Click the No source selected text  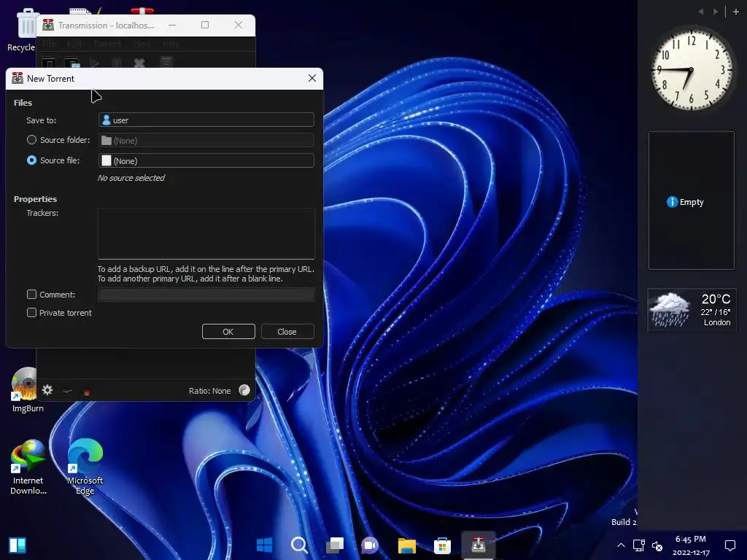[x=131, y=178]
